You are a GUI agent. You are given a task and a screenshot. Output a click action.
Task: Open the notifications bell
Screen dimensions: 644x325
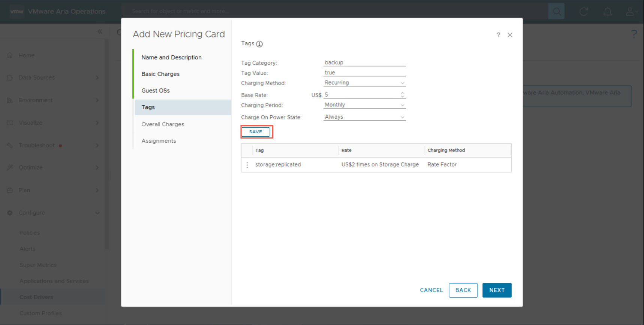click(x=607, y=12)
